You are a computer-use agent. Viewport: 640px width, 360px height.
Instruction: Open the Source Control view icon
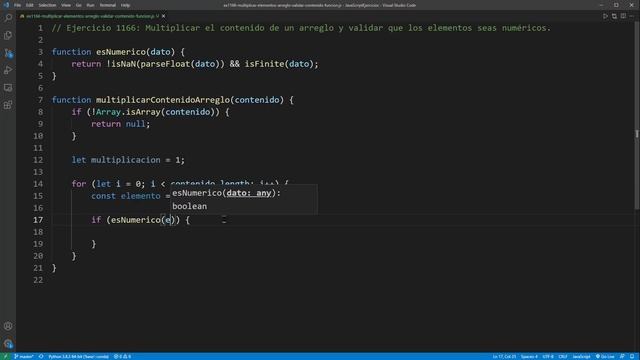pyautogui.click(x=8, y=53)
